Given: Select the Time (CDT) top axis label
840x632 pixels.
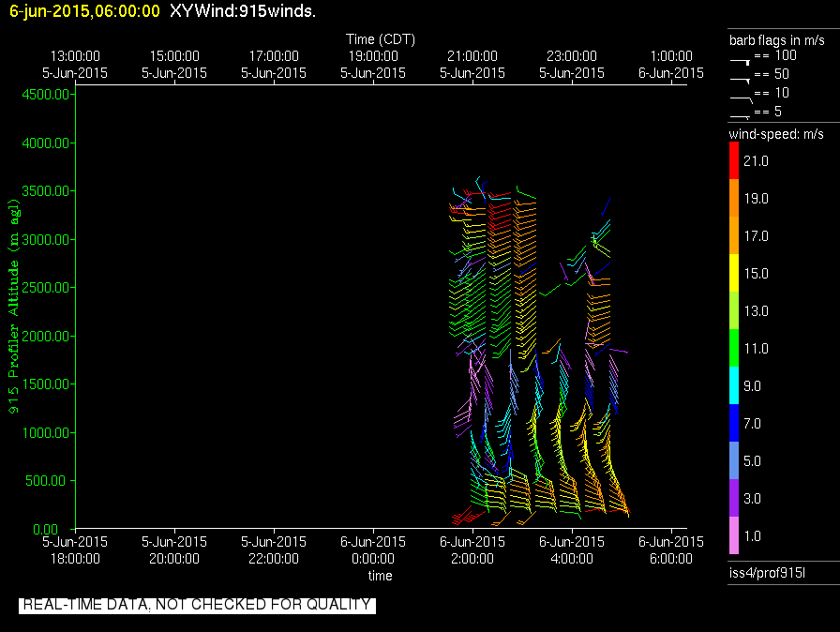Looking at the screenshot, I should pos(380,39).
